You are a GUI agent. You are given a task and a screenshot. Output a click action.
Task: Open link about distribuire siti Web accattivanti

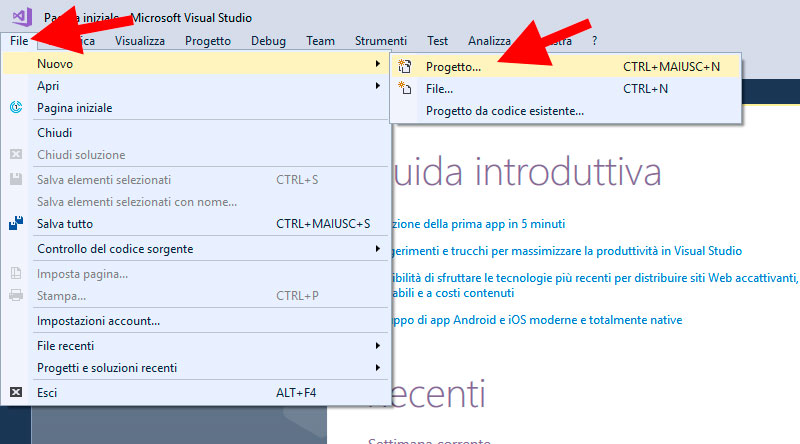click(594, 285)
